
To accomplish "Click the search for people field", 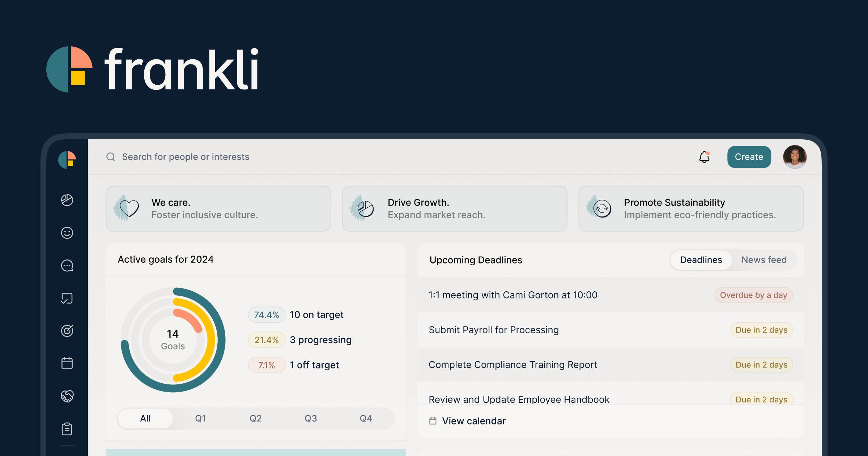I will click(x=186, y=157).
